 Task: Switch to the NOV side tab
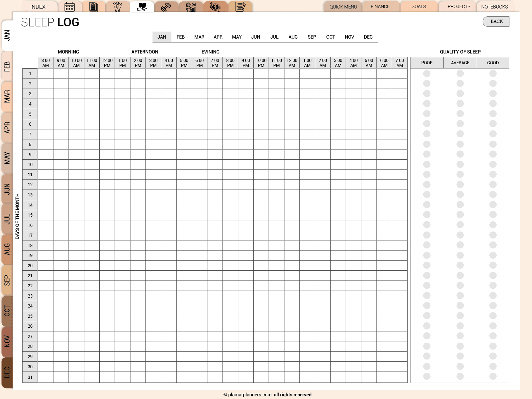[x=7, y=341]
